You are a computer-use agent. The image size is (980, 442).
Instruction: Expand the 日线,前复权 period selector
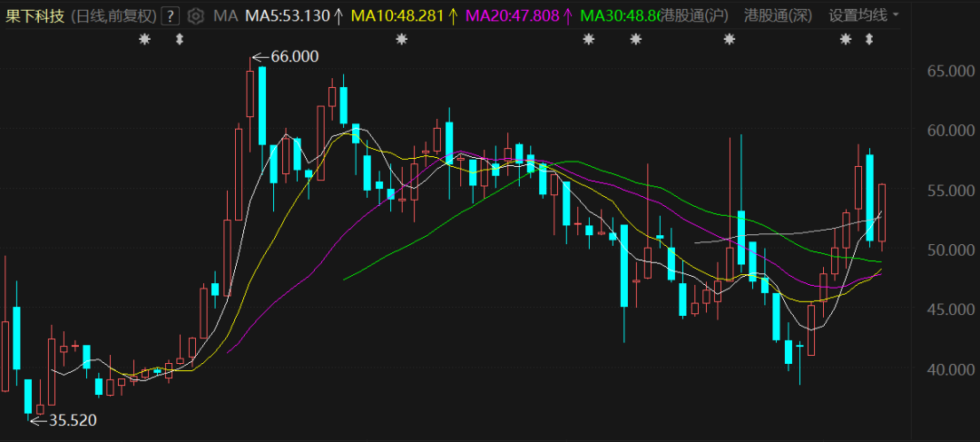coord(113,15)
